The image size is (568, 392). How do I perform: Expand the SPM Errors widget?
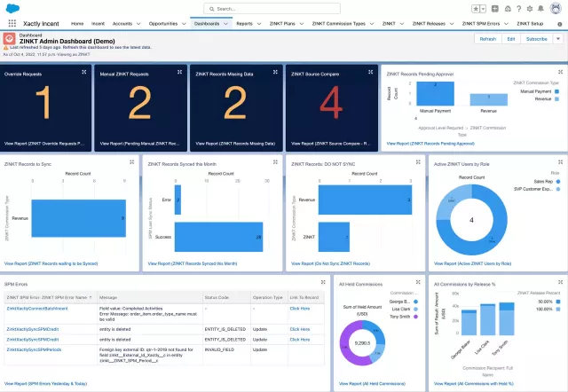323,282
